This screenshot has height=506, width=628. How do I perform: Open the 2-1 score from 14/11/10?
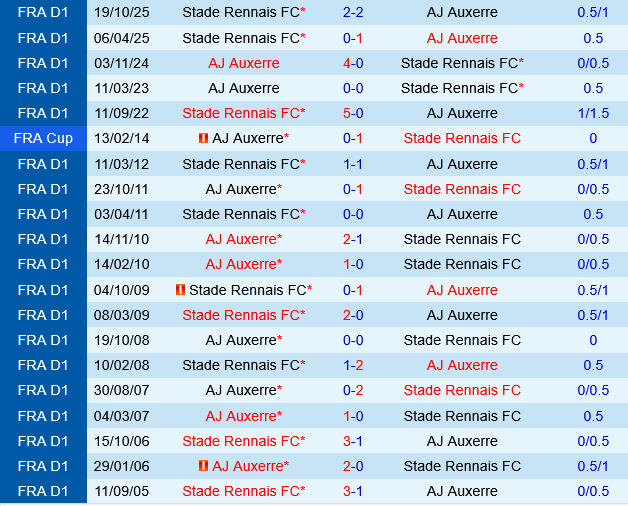353,239
